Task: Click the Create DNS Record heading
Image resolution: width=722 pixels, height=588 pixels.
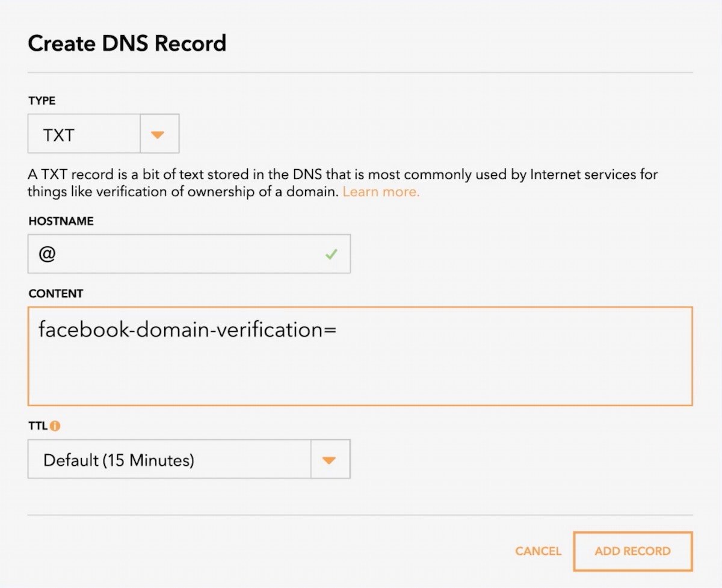Action: [126, 43]
